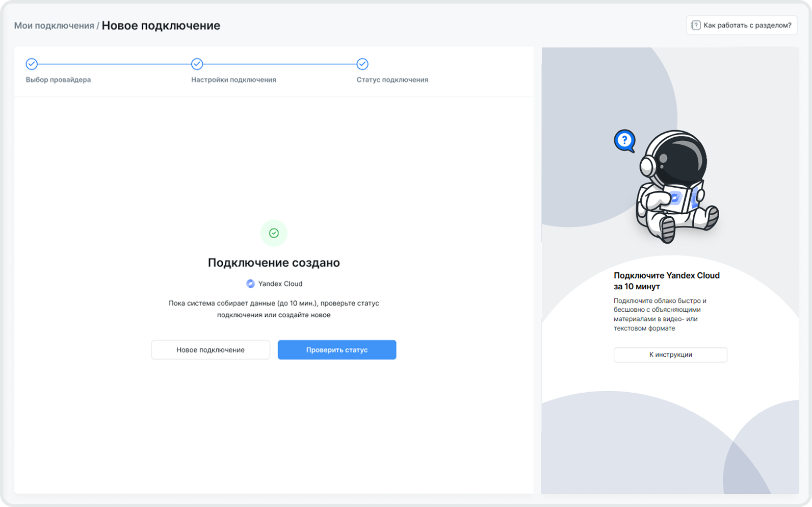
Task: Click the "Подключите Yandex Cloud за 10 минут" heading
Action: click(666, 281)
